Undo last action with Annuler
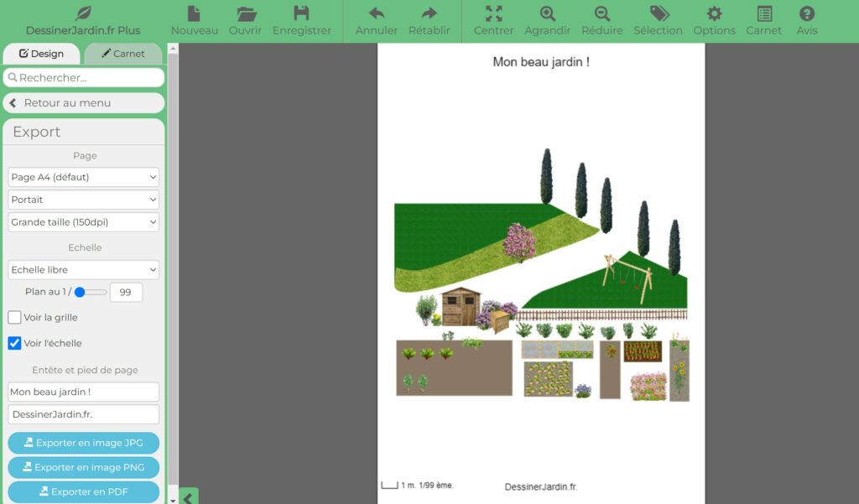The width and height of the screenshot is (859, 504). (x=377, y=21)
